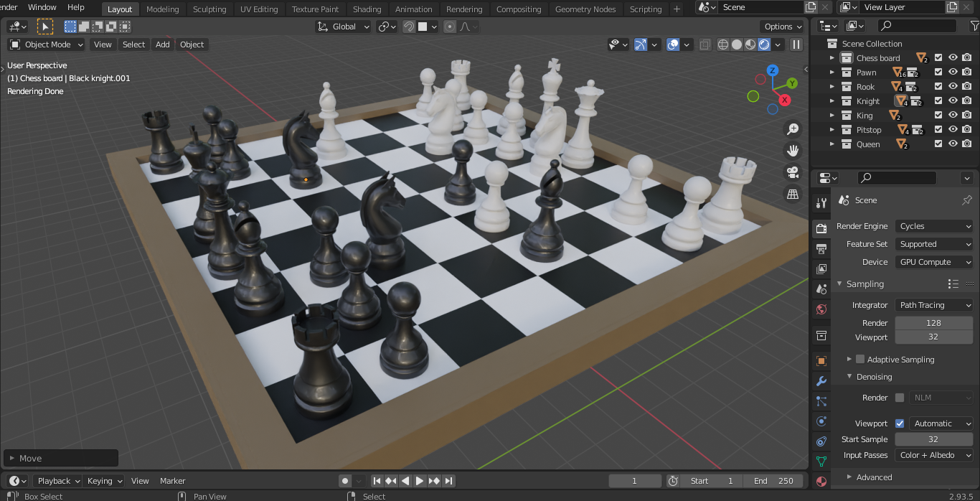Hide the Pawn collection with its eye toggle

(953, 72)
